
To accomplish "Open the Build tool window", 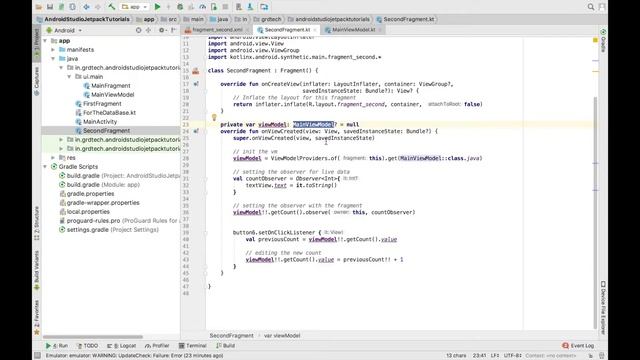I will (225, 346).
